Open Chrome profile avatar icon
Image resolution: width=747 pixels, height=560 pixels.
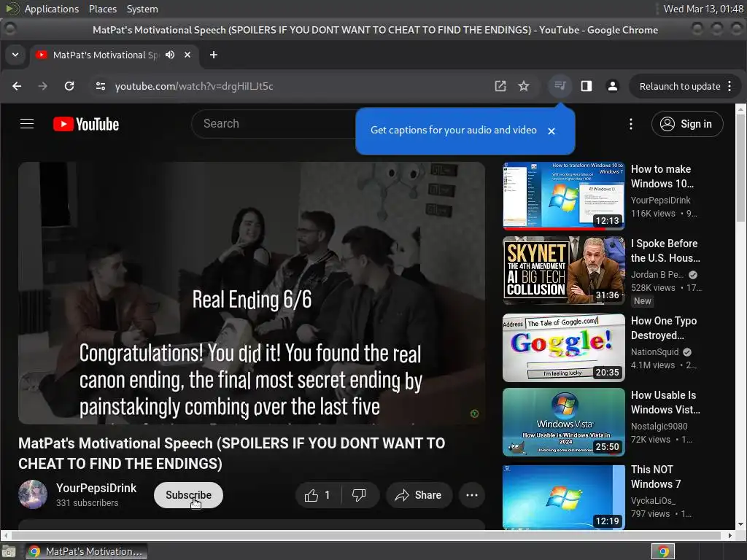(613, 86)
